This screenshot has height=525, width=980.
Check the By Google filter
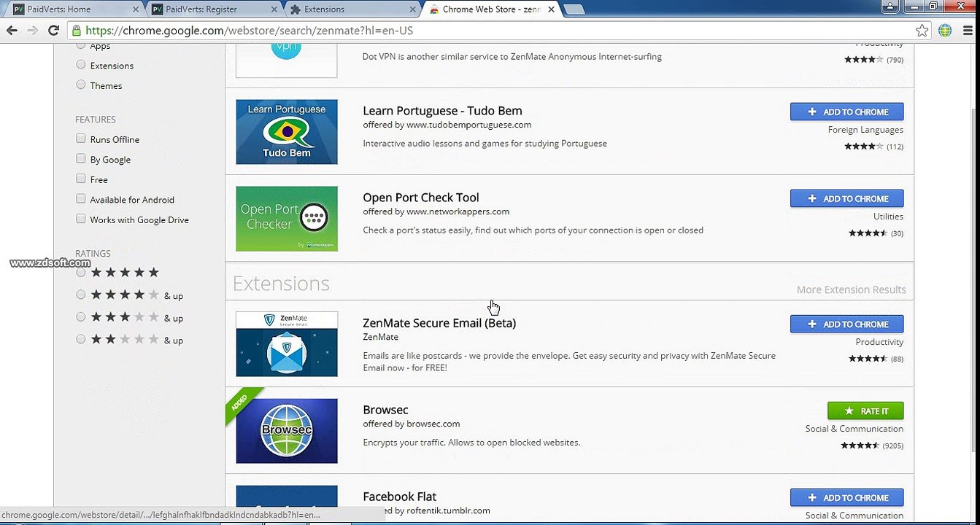coord(81,159)
